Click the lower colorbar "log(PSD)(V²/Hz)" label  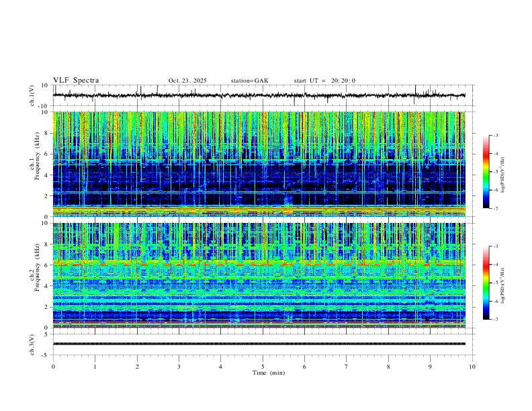point(502,285)
